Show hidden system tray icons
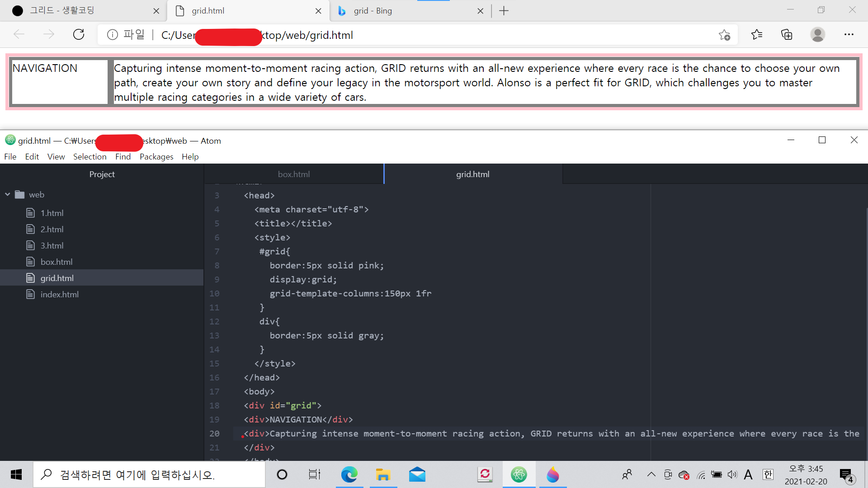The width and height of the screenshot is (868, 488). point(651,474)
